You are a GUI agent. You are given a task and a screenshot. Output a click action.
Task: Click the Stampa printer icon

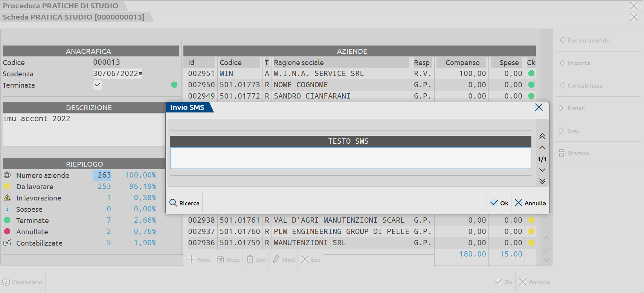[562, 153]
